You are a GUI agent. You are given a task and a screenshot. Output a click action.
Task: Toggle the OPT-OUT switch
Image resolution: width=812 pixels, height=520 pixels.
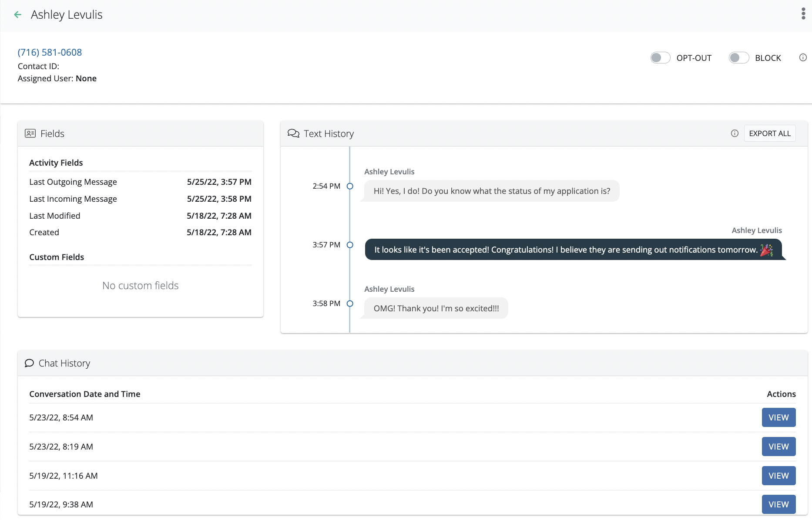(x=660, y=58)
